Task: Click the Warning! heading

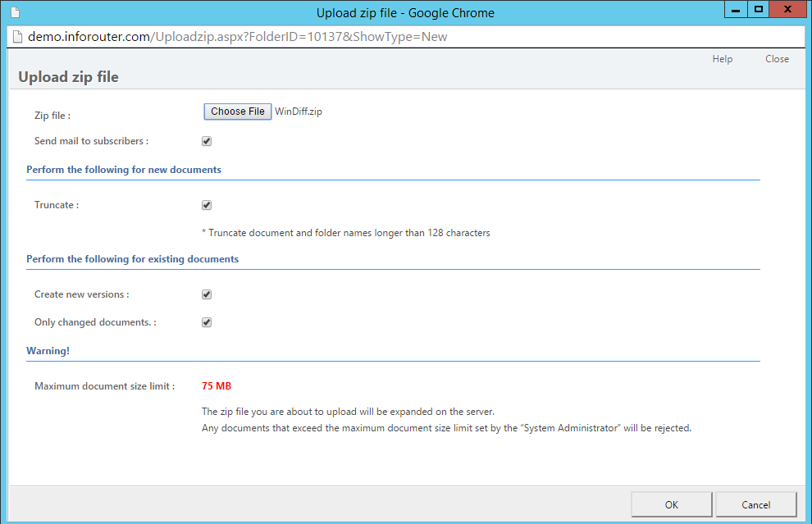Action: 48,351
